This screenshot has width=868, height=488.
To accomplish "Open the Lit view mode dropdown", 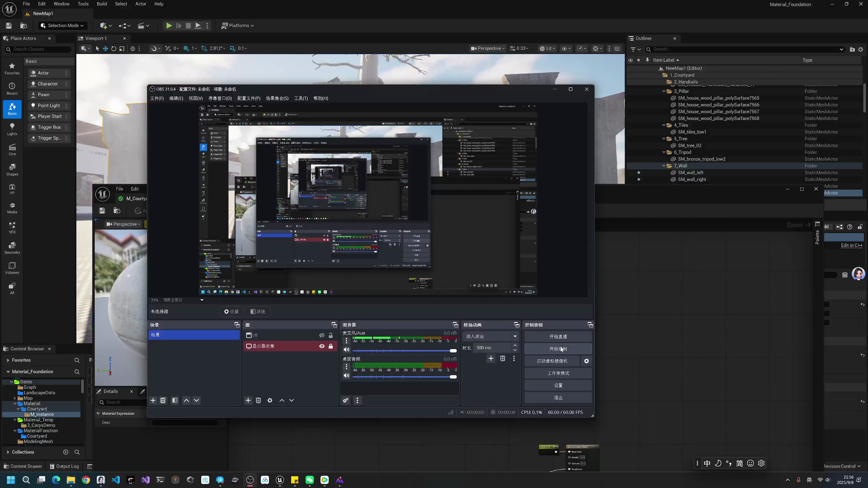I will click(547, 49).
